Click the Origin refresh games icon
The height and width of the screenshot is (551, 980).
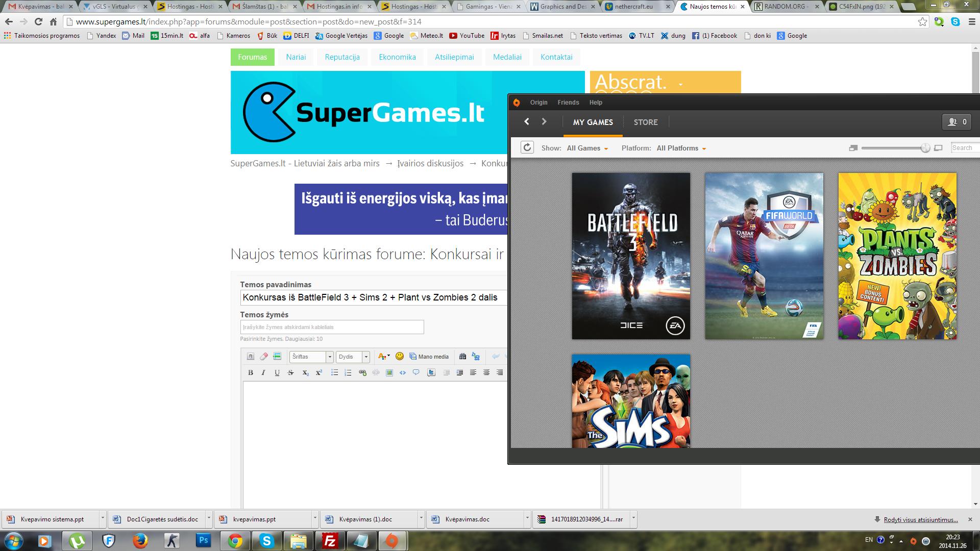click(x=527, y=147)
